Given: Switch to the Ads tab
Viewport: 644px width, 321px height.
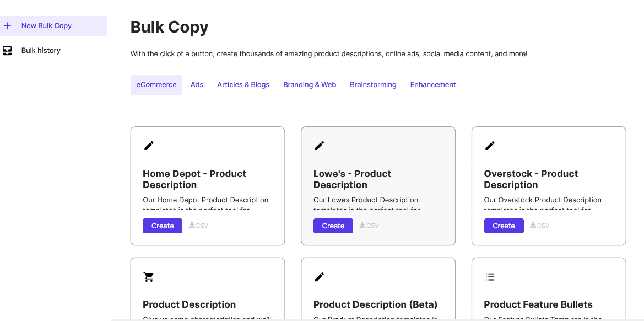Looking at the screenshot, I should point(197,84).
